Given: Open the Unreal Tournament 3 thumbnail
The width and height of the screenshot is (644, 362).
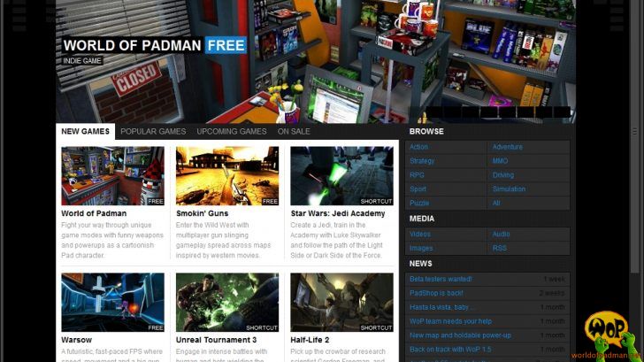Looking at the screenshot, I should point(227,303).
